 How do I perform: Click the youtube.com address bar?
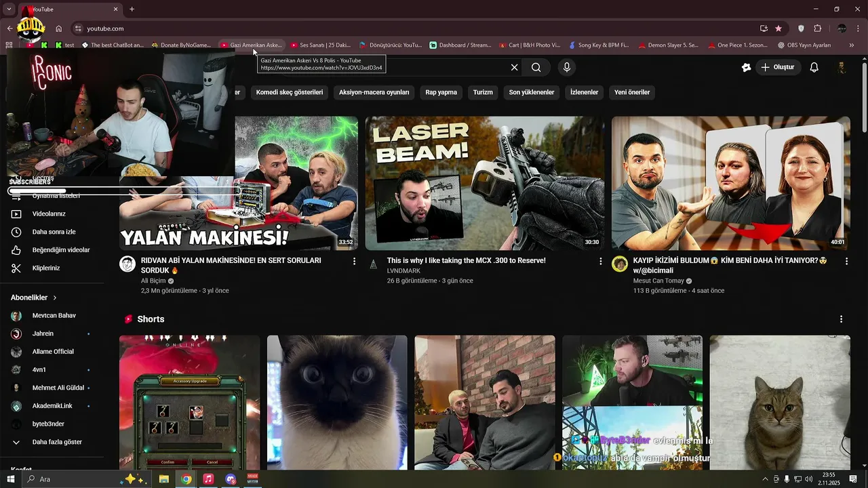(x=414, y=28)
